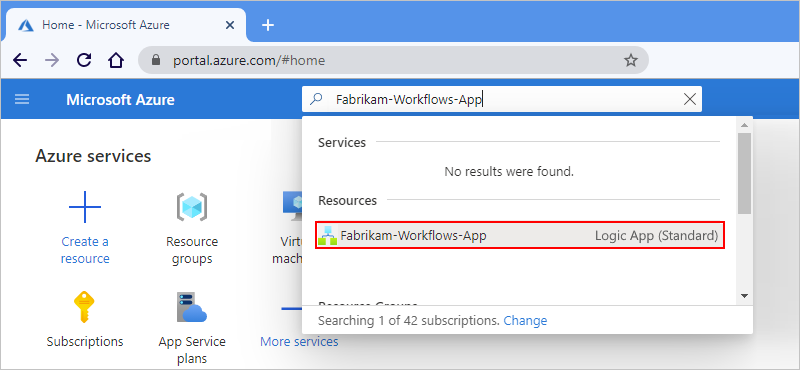The image size is (800, 370).
Task: Click the Azure services heading
Action: [93, 156]
